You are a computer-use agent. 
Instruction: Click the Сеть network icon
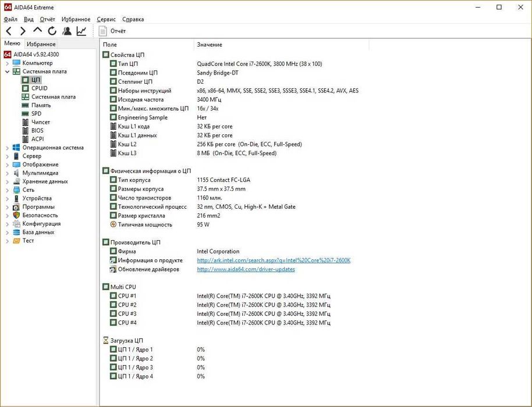tap(16, 190)
